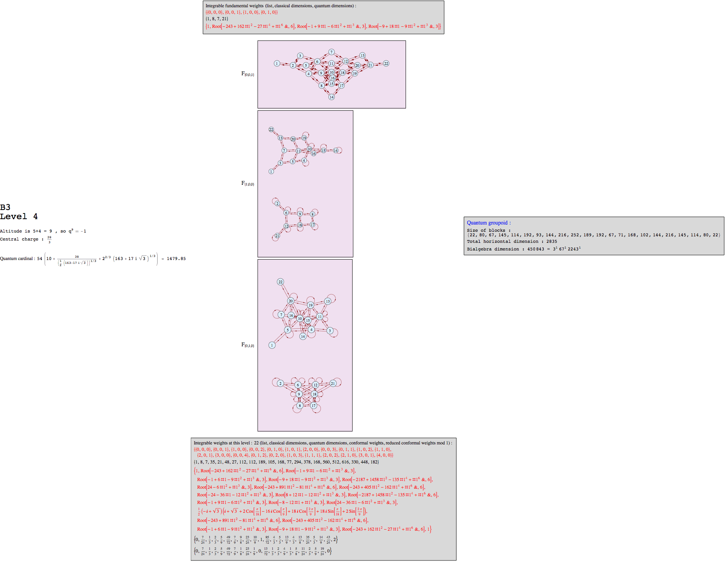Click the F{0,1,0} graph label
The image size is (728, 562).
click(x=248, y=345)
